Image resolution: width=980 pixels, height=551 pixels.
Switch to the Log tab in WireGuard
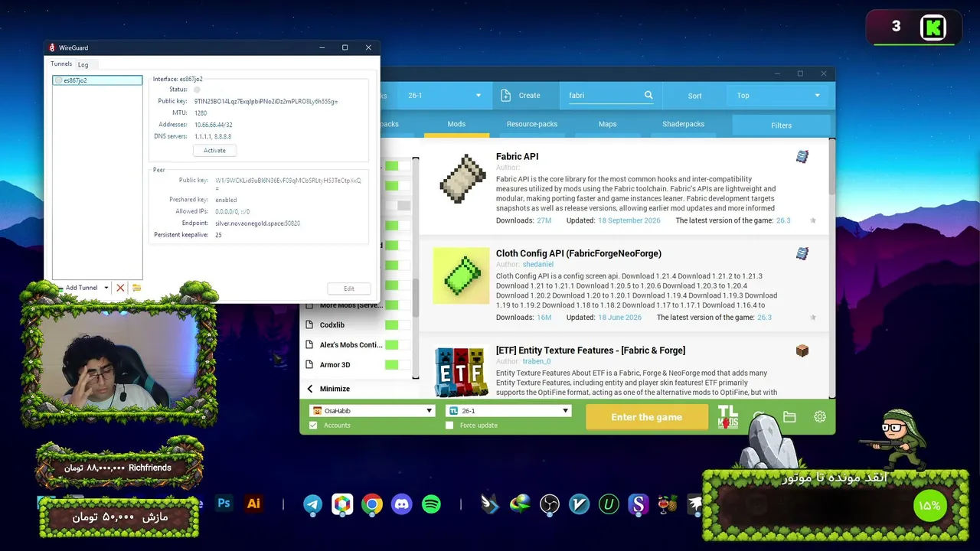83,65
